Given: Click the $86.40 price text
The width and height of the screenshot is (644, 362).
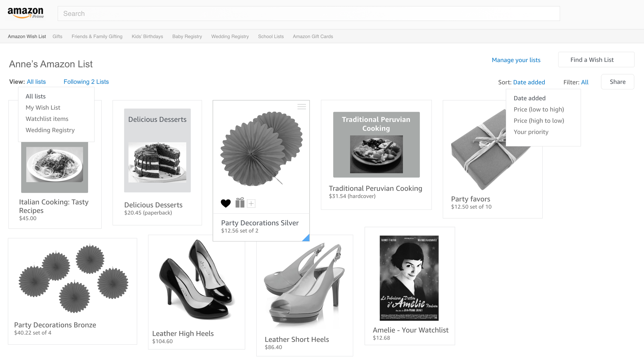Looking at the screenshot, I should [273, 347].
